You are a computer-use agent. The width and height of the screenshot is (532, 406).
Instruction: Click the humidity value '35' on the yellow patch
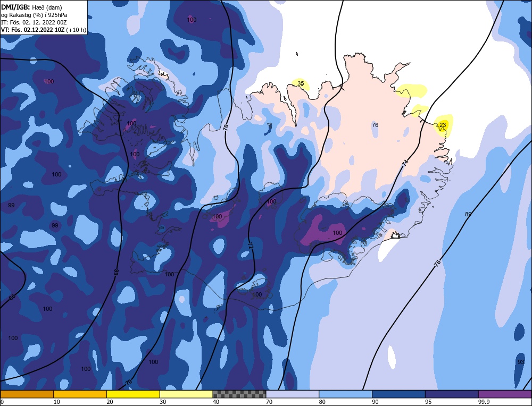coord(301,83)
